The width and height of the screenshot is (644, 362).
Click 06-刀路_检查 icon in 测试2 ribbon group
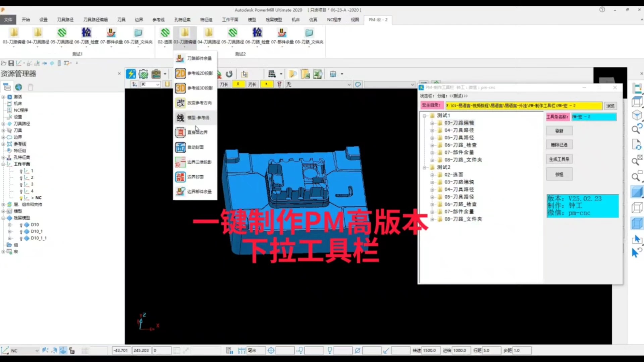pos(257,33)
